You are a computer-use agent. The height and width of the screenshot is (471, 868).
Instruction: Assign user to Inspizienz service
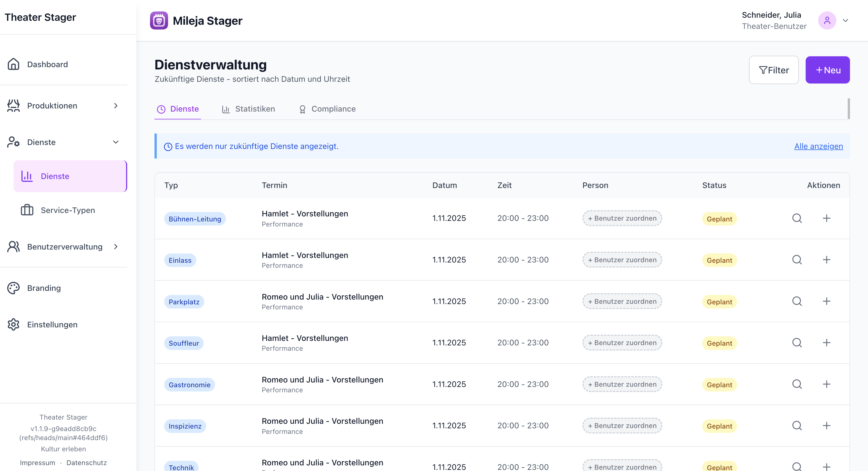[x=622, y=425]
